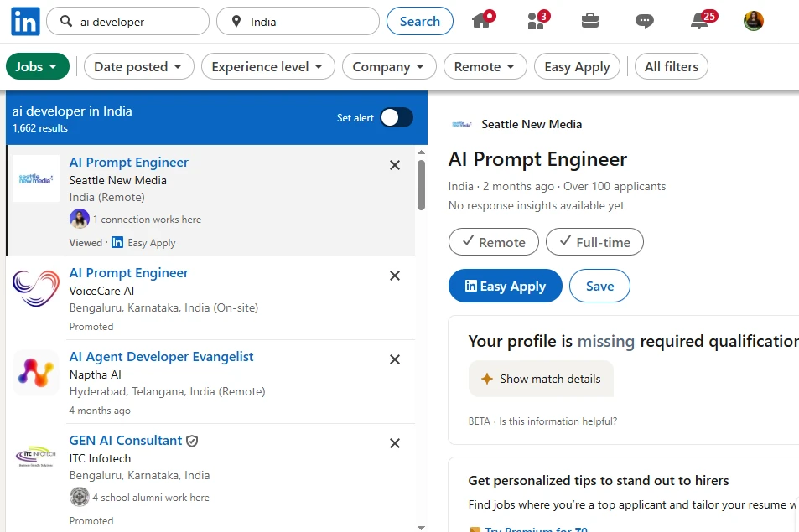Open the Remote filter dropdown
The image size is (799, 532).
(485, 66)
